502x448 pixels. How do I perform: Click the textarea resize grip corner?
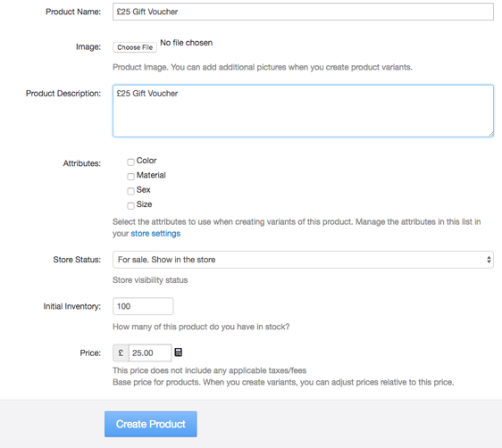tap(490, 134)
